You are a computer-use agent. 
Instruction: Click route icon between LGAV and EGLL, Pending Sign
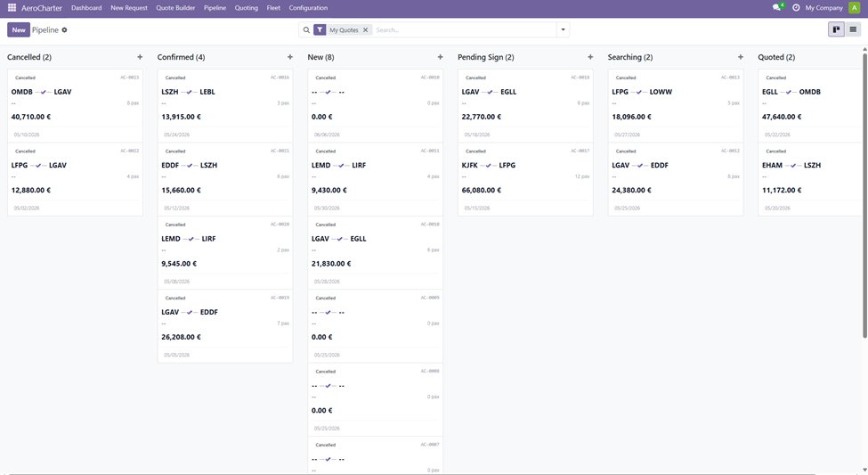click(x=490, y=92)
